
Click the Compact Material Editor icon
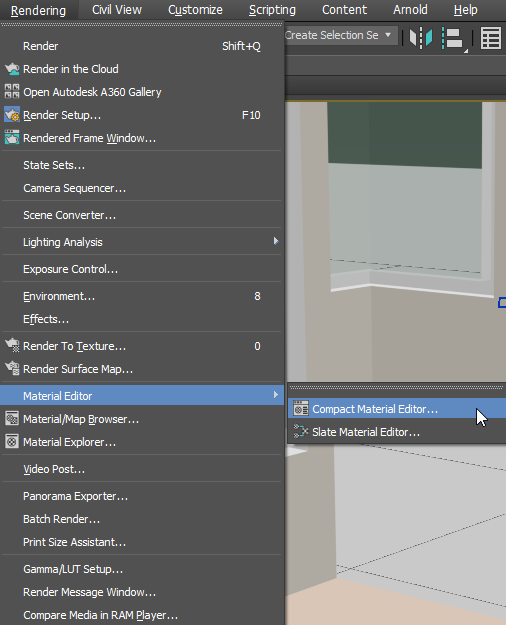pos(301,409)
